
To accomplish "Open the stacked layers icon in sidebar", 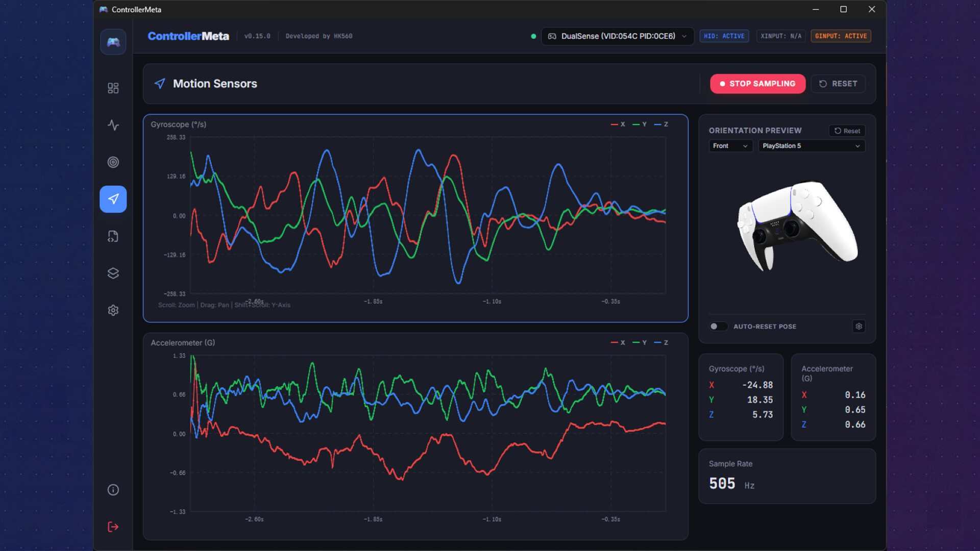I will (113, 273).
